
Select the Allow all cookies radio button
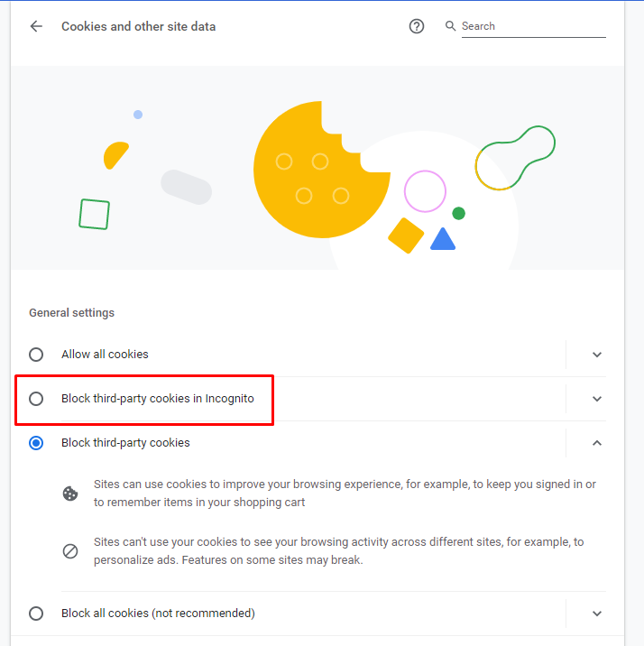(x=36, y=355)
